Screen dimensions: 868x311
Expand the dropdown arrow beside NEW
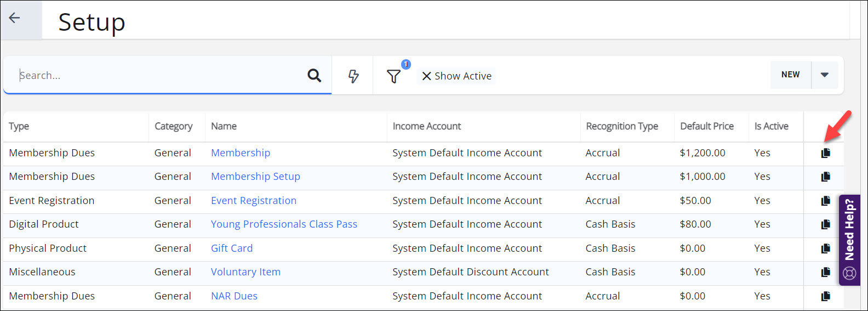824,75
